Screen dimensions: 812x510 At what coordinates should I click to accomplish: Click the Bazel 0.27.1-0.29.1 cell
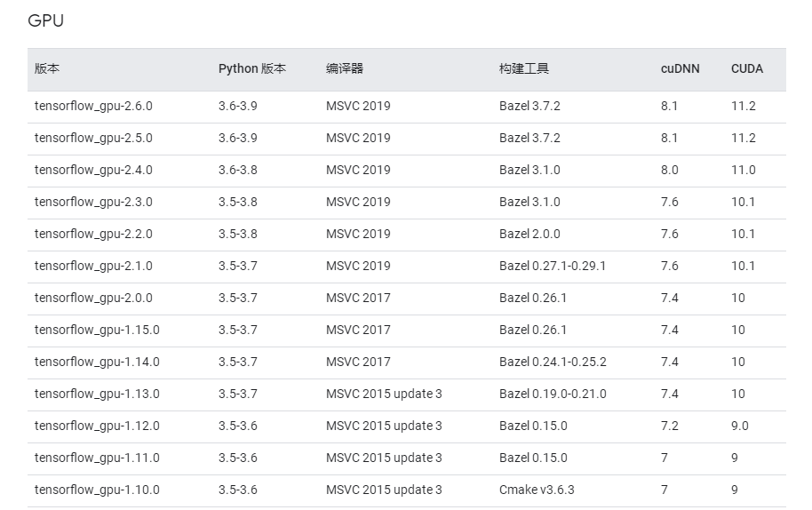pos(552,267)
